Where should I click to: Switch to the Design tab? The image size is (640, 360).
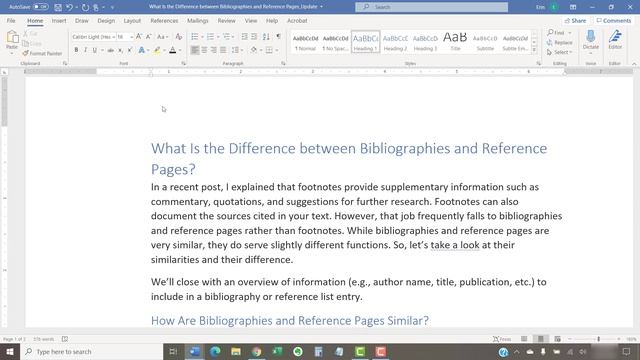[106, 20]
